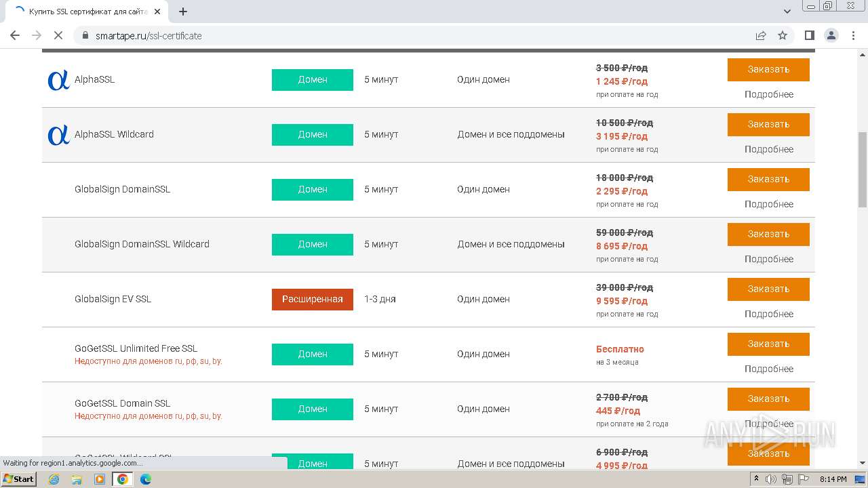Image resolution: width=868 pixels, height=488 pixels.
Task: Open details for AlphaSSL
Action: point(769,94)
